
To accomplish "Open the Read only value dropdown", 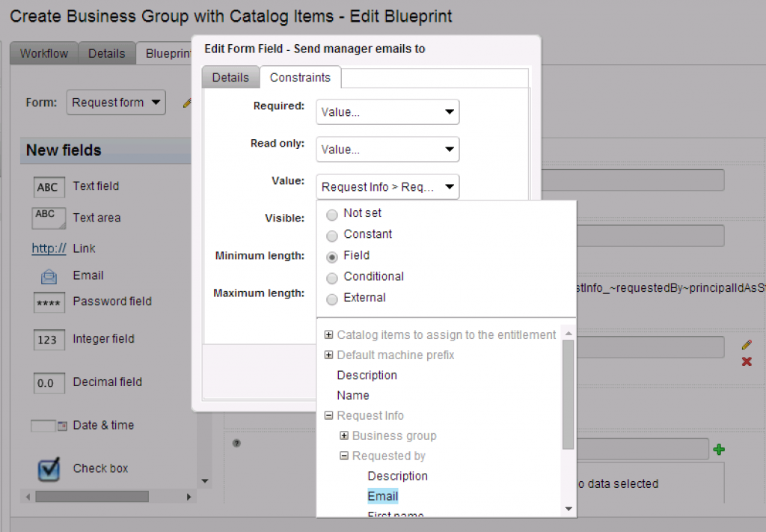I will click(387, 150).
